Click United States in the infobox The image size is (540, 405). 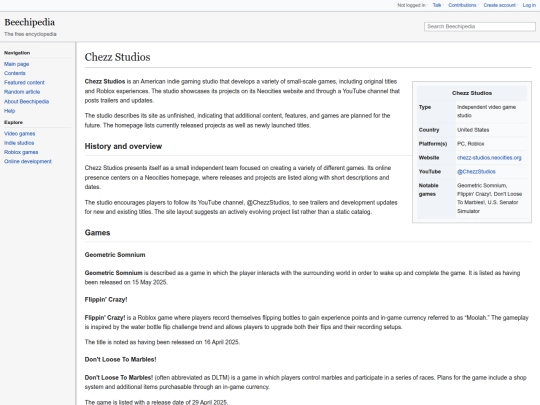[x=473, y=130]
